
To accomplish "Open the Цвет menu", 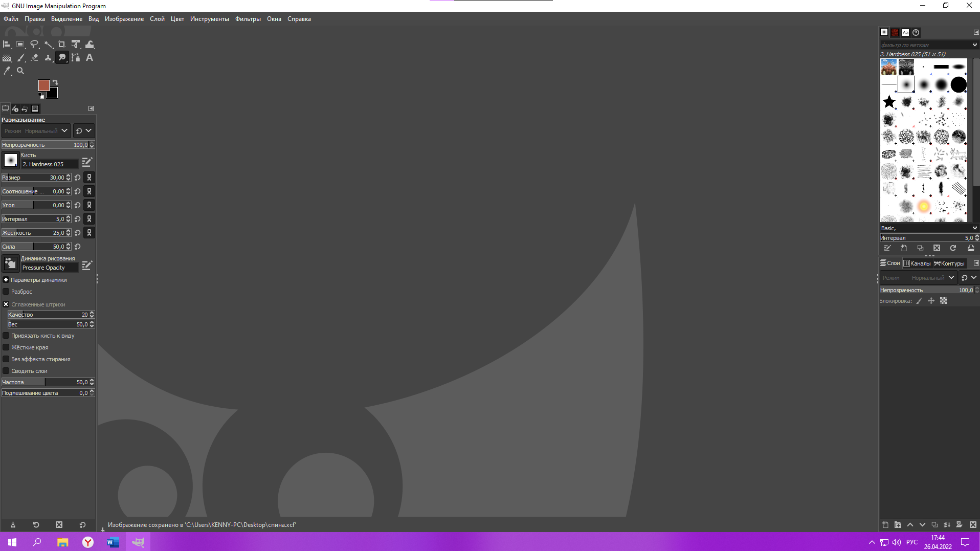I will click(177, 19).
